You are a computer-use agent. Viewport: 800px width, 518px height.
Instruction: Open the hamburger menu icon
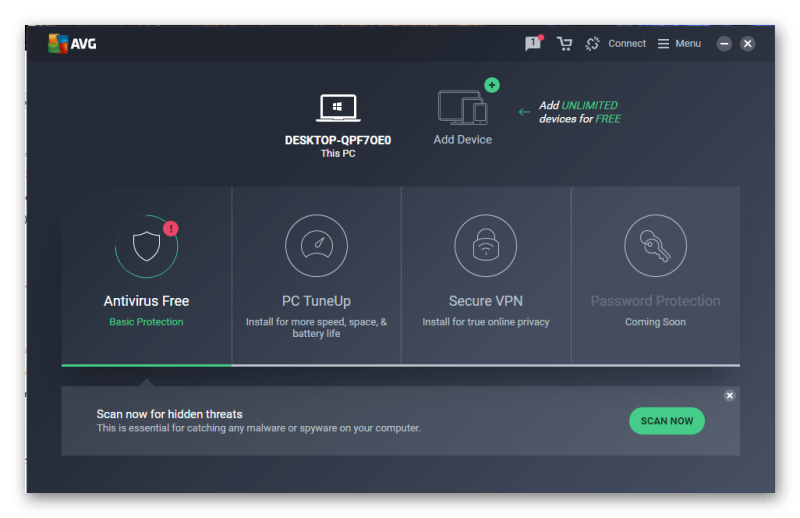[x=663, y=44]
